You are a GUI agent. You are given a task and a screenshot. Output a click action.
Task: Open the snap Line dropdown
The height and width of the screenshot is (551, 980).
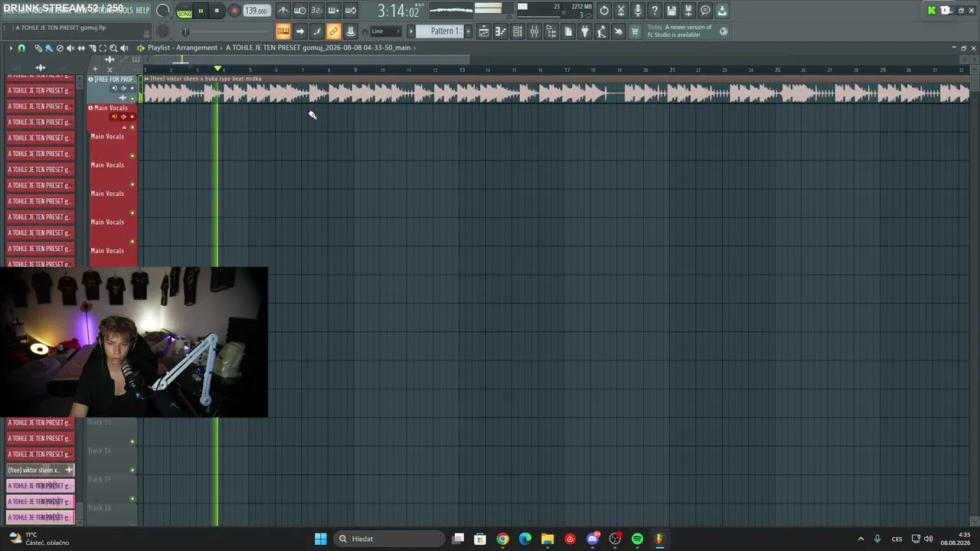(386, 31)
